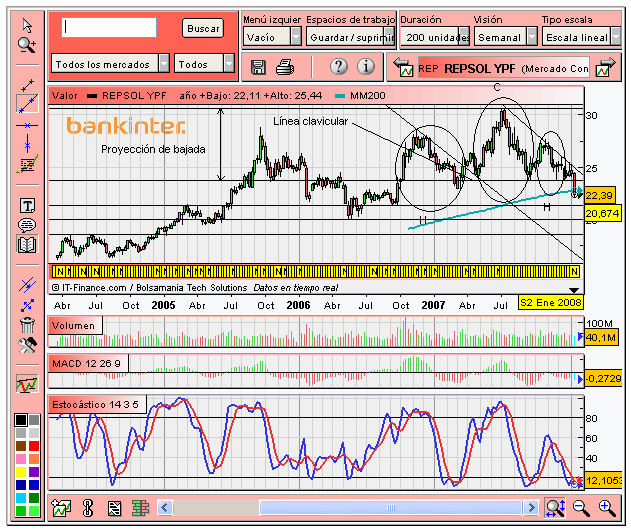Select the magnifier zoom tool in sidebar
The width and height of the screenshot is (631, 531).
pyautogui.click(x=27, y=45)
